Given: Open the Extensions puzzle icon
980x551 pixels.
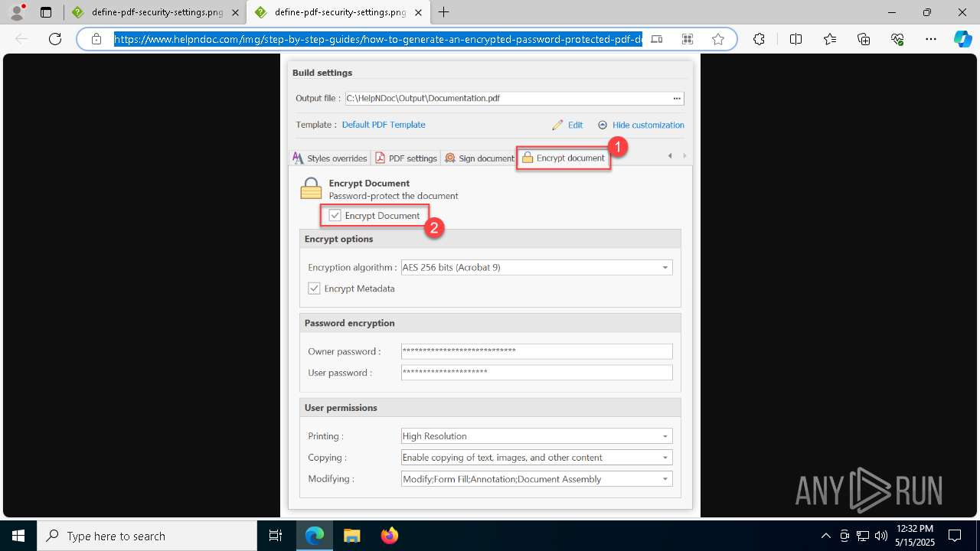Looking at the screenshot, I should (x=759, y=39).
